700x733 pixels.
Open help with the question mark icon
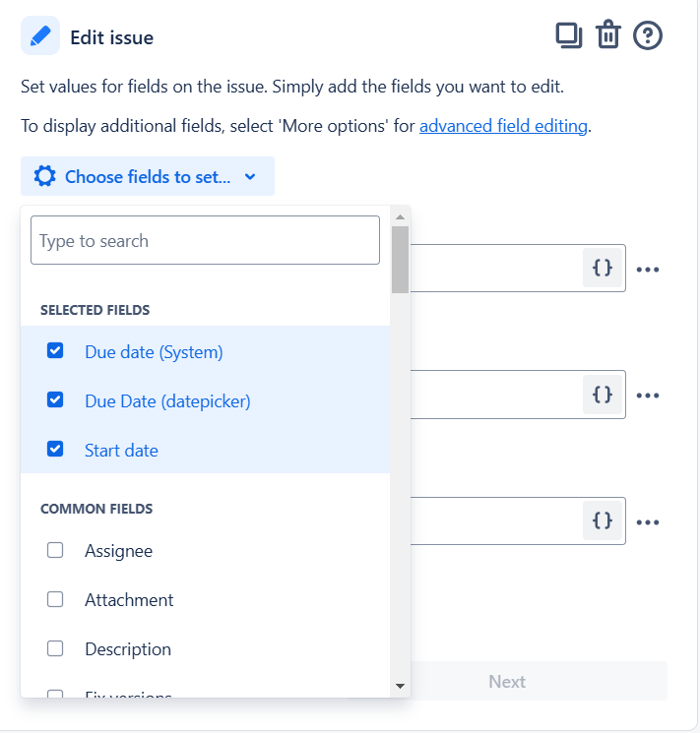pyautogui.click(x=648, y=35)
